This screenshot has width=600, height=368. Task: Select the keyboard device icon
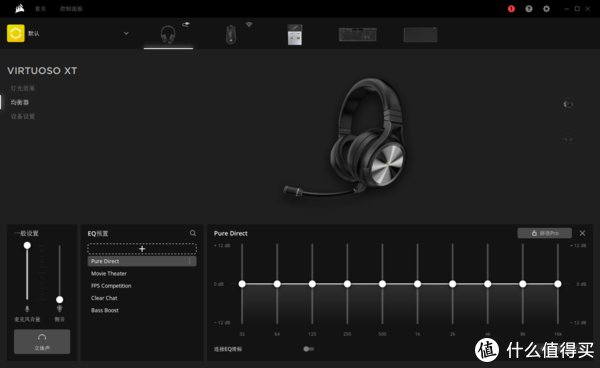(357, 34)
